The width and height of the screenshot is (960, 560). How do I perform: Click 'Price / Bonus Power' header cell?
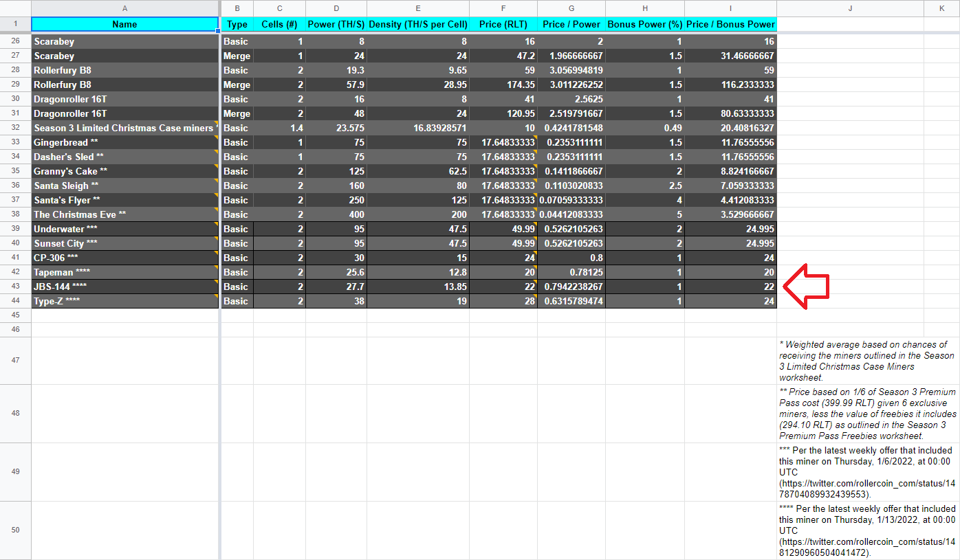[730, 24]
